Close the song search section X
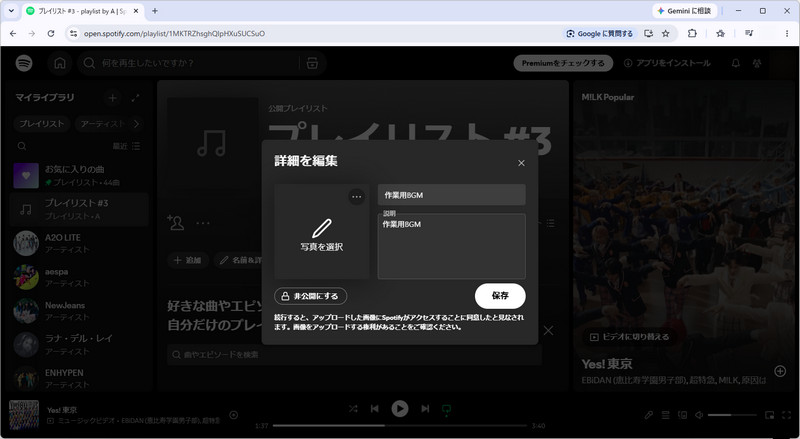The image size is (800, 439). (x=548, y=331)
